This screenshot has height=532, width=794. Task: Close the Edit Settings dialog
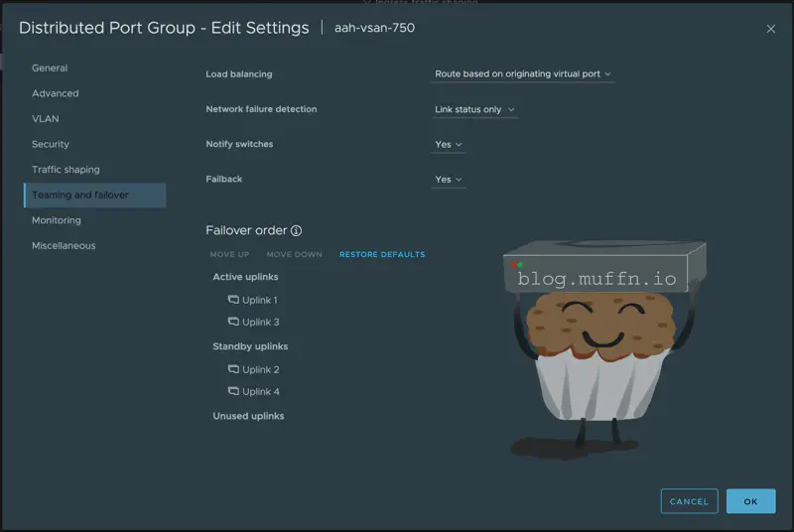[x=771, y=29]
